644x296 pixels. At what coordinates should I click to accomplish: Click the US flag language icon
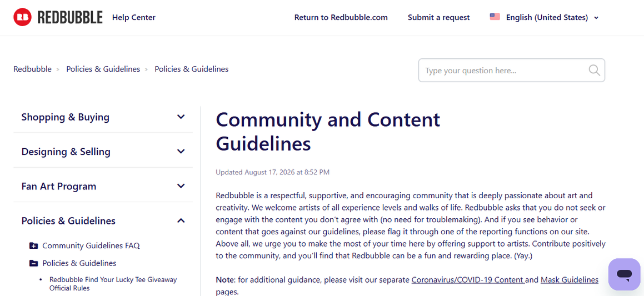(495, 17)
